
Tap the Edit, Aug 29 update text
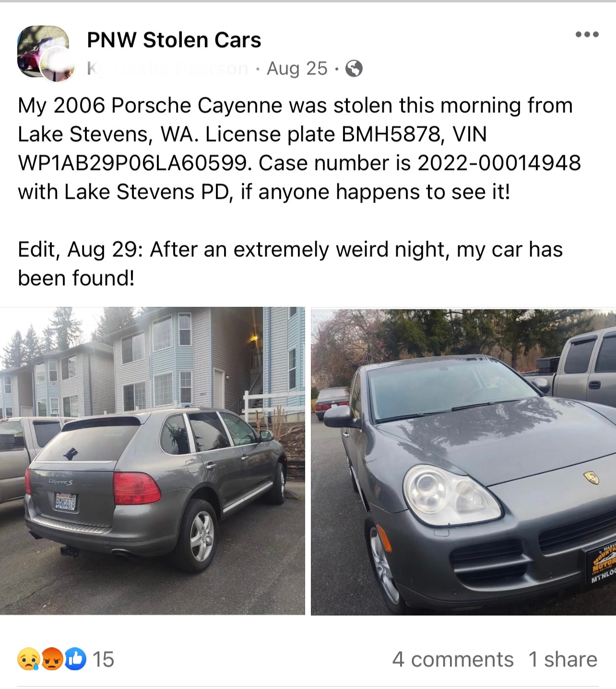click(80, 250)
